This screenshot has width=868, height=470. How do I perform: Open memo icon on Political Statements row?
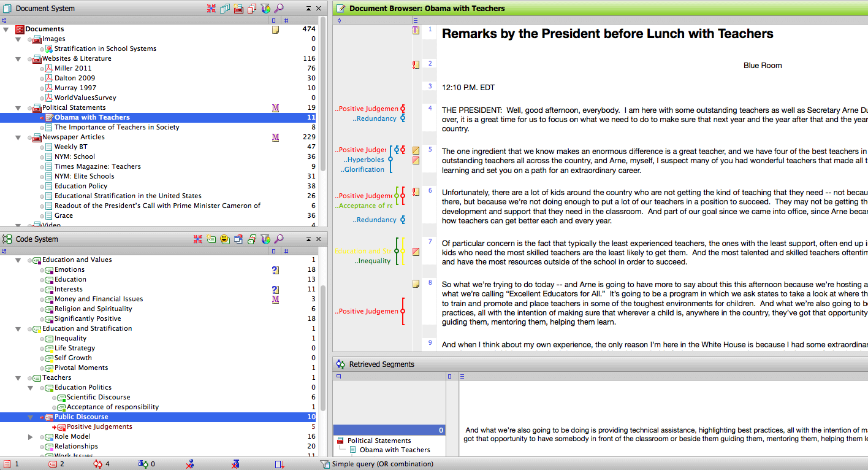click(x=275, y=107)
